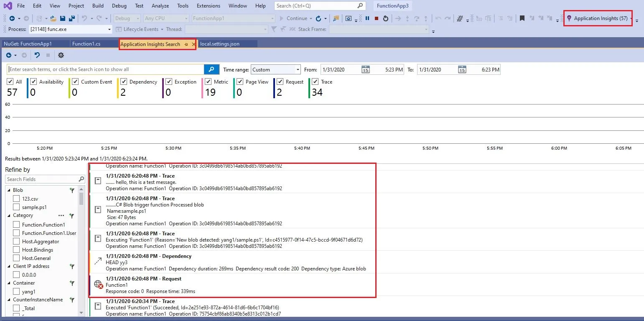
Task: Click the more options ellipsis beside Category
Action: point(61,216)
